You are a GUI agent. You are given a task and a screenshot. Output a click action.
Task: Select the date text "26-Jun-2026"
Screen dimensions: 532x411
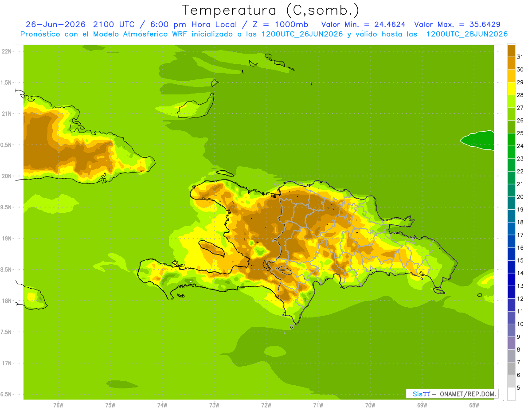(x=55, y=24)
